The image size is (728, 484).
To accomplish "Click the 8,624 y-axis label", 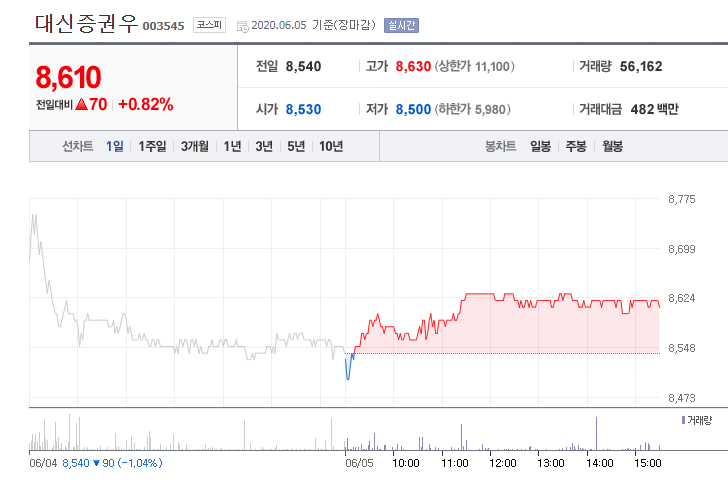I will tap(682, 298).
